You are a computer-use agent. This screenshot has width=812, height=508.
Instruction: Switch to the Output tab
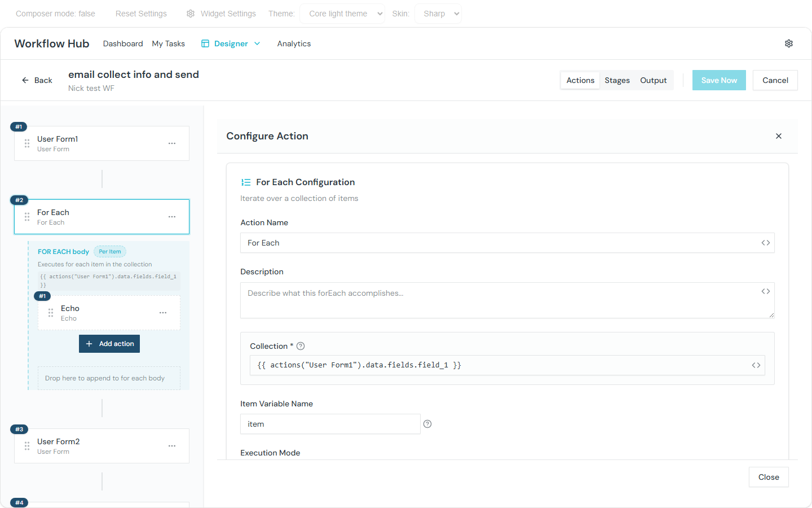click(654, 80)
